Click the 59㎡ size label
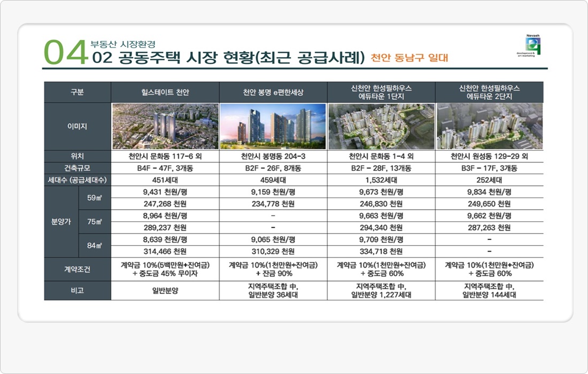588x374 pixels. click(95, 198)
